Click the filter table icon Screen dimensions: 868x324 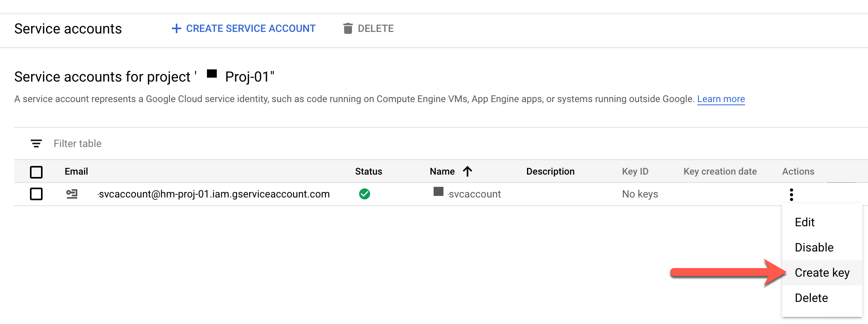[36, 143]
